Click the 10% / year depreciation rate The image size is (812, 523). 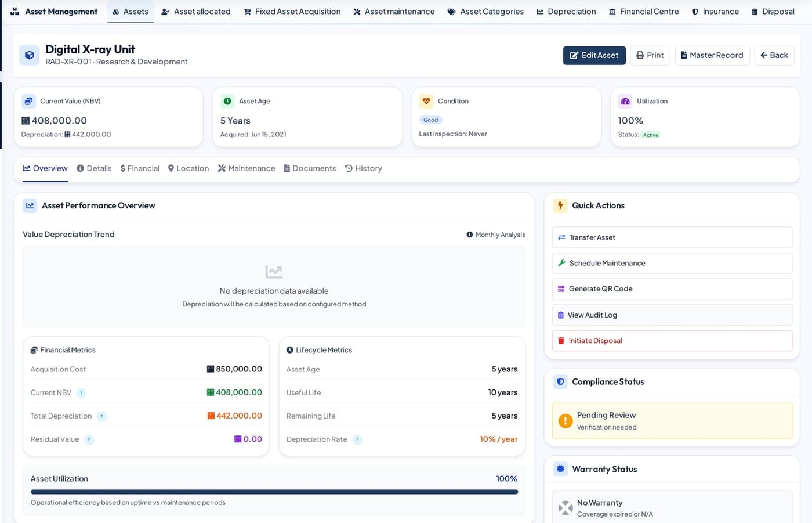499,439
